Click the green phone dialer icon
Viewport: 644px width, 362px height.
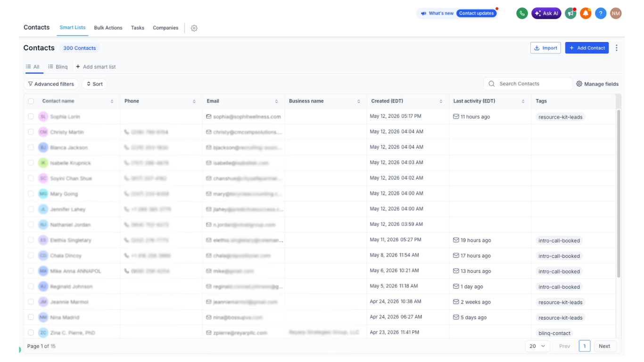(x=522, y=13)
